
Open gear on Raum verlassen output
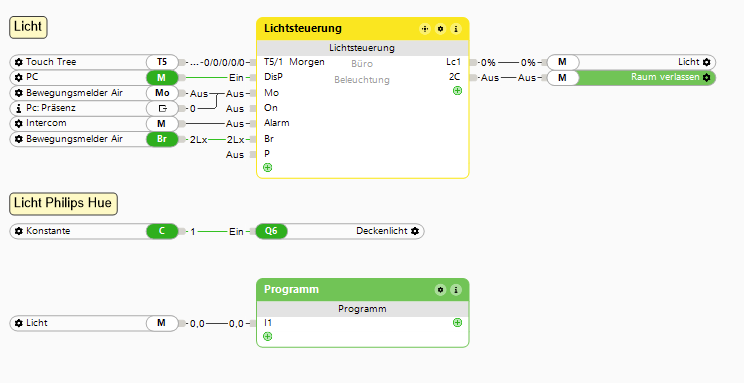pos(707,77)
